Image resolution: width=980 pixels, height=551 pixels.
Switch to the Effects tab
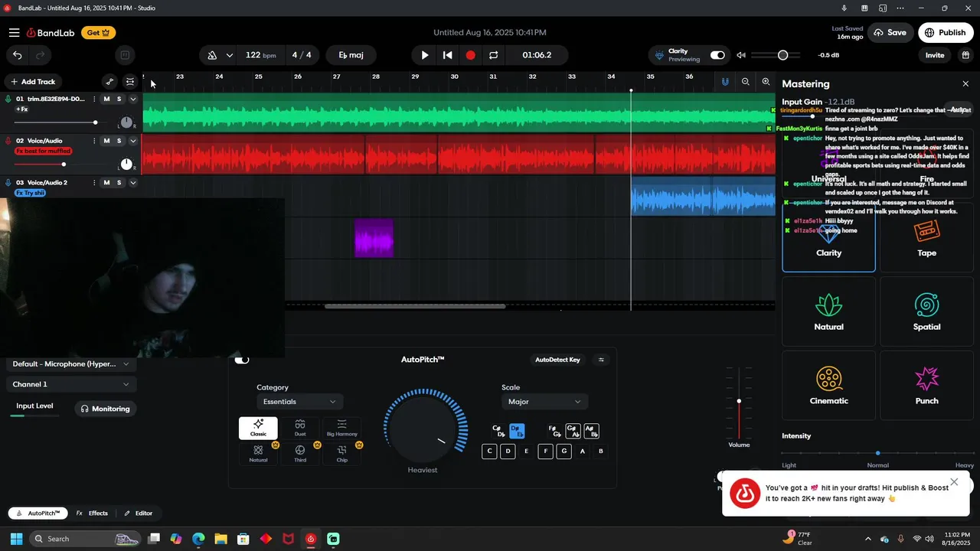pos(92,514)
